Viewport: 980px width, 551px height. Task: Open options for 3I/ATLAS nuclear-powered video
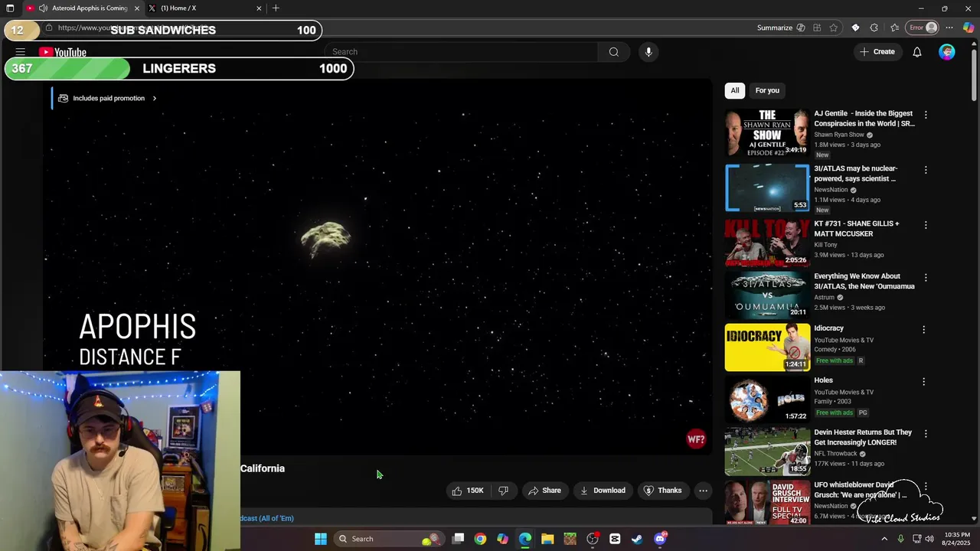(x=926, y=170)
